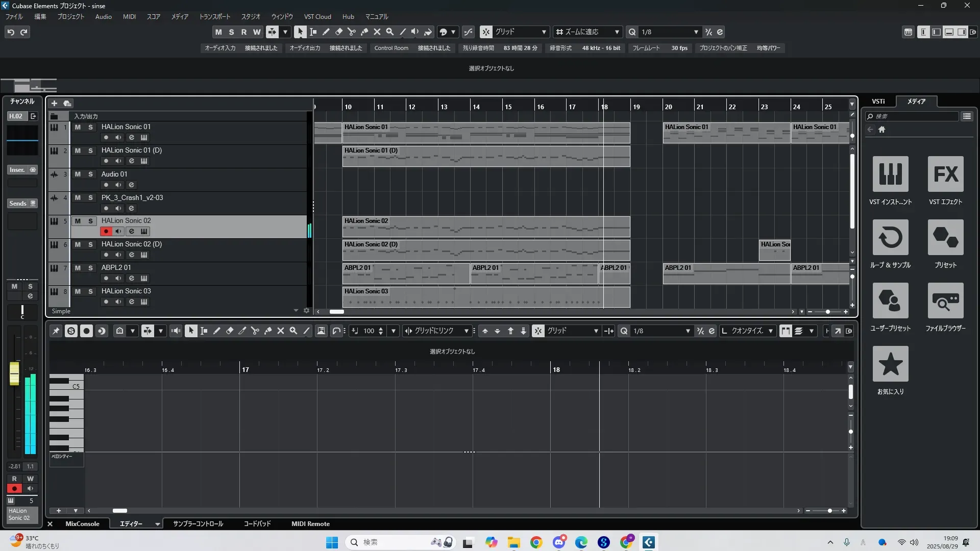
Task: Click the Favorites star in the media panel
Action: tap(890, 364)
